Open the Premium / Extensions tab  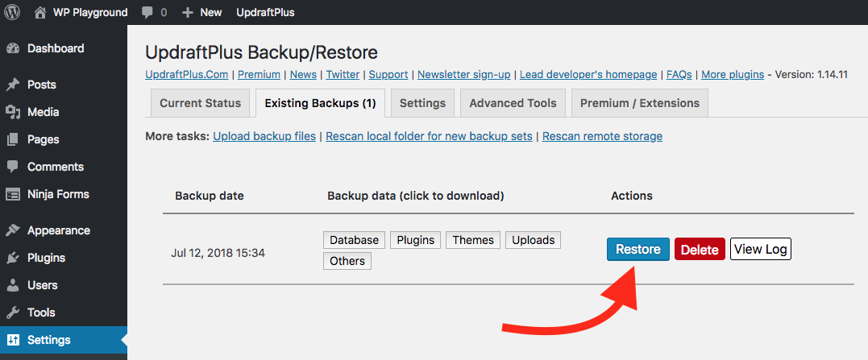click(639, 103)
